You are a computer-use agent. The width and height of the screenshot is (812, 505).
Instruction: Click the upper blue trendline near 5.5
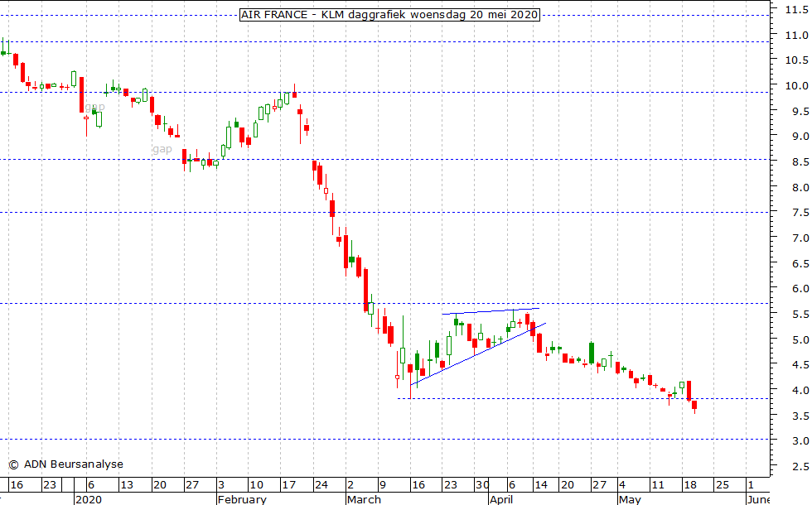coord(491,311)
